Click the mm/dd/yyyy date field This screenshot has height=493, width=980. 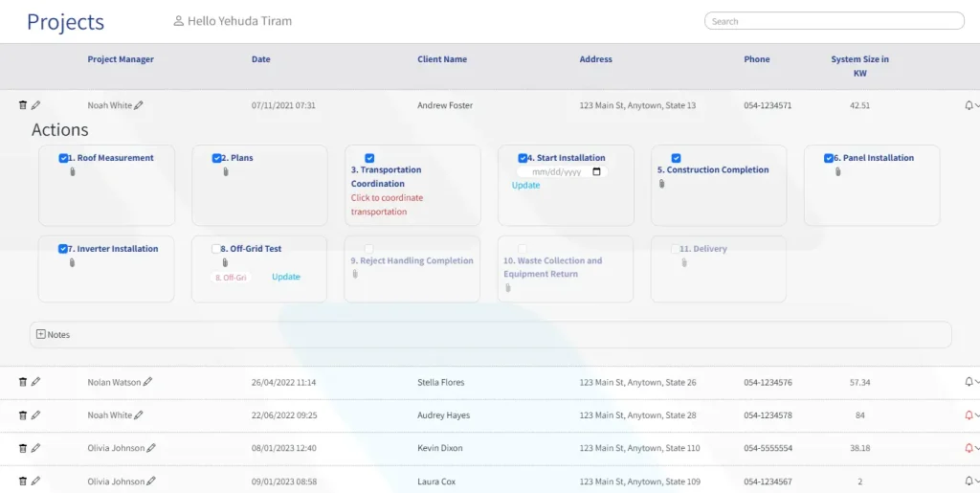(x=562, y=171)
